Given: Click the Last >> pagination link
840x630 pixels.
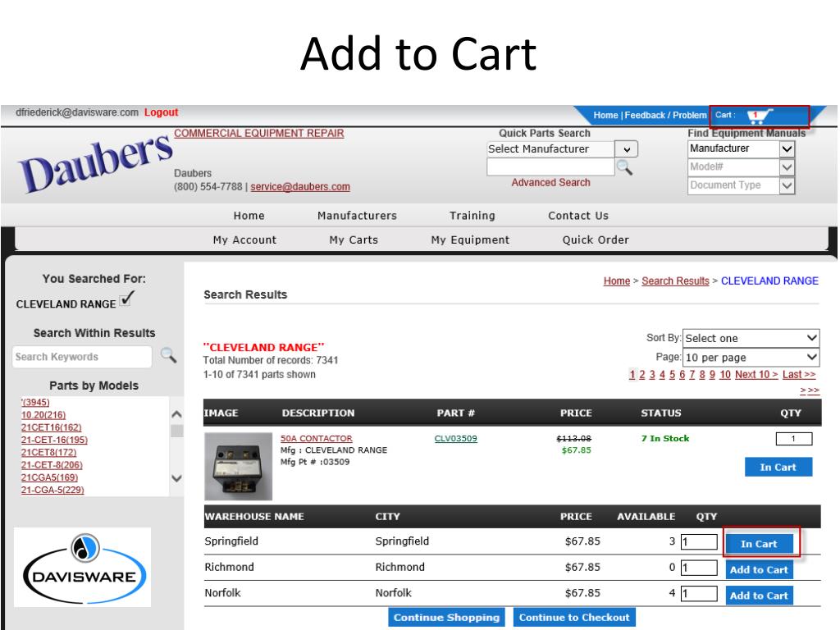Looking at the screenshot, I should click(x=799, y=374).
